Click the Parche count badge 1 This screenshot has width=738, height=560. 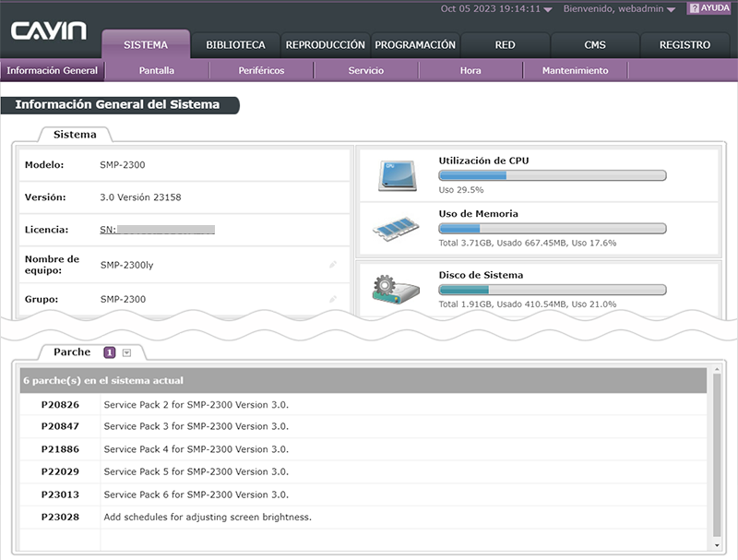coord(109,352)
